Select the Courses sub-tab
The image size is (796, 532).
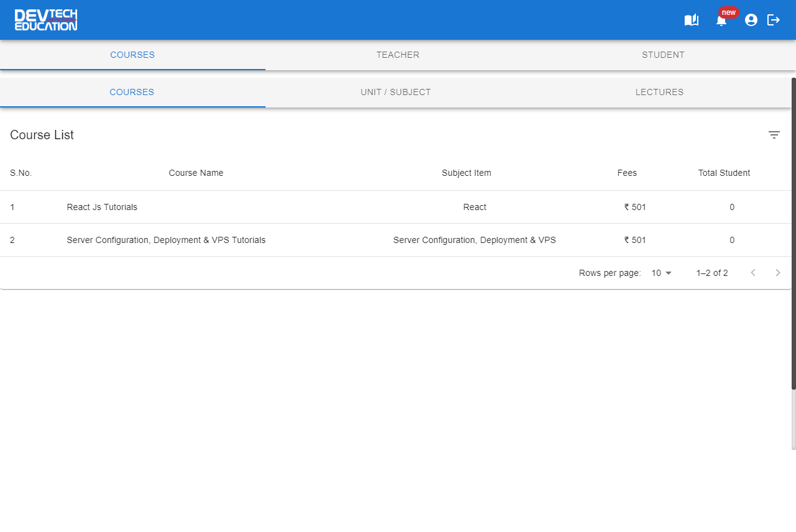pyautogui.click(x=132, y=92)
